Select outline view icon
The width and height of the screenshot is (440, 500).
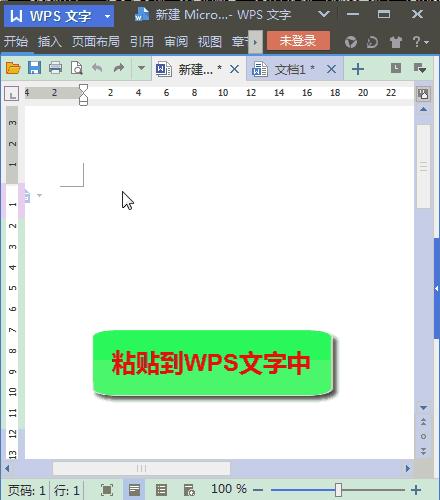click(161, 490)
